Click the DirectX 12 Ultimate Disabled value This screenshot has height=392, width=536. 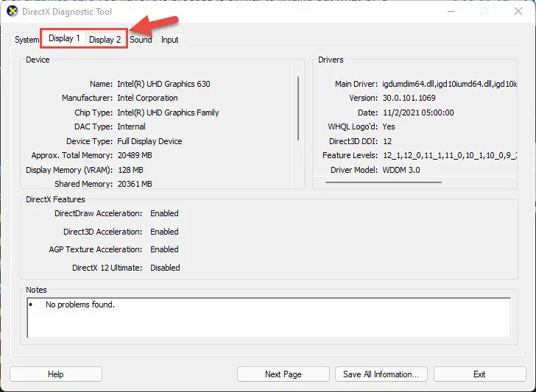pos(165,268)
